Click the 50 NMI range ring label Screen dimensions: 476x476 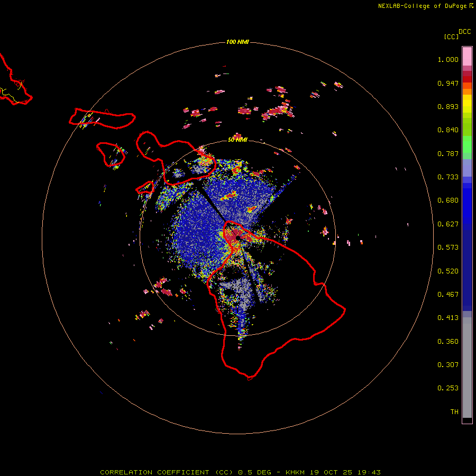coord(237,140)
